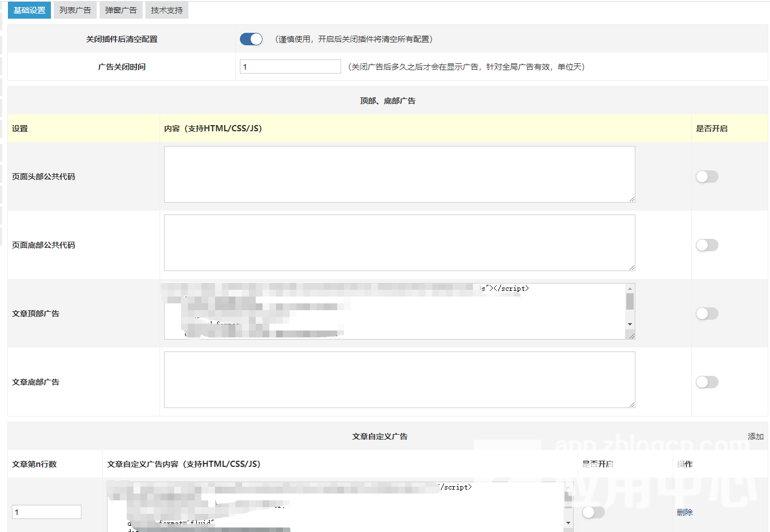The width and height of the screenshot is (770, 532).
Task: Click inside the 页面底部公共代码 text area
Action: point(399,243)
